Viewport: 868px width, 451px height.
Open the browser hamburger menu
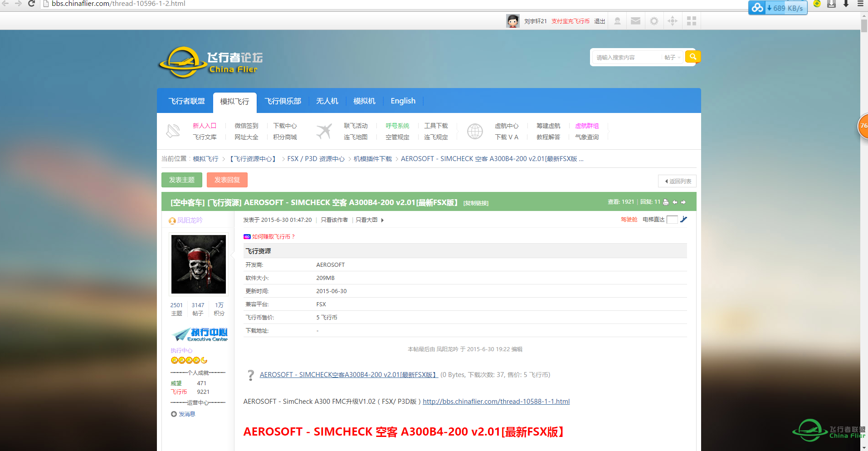click(860, 4)
